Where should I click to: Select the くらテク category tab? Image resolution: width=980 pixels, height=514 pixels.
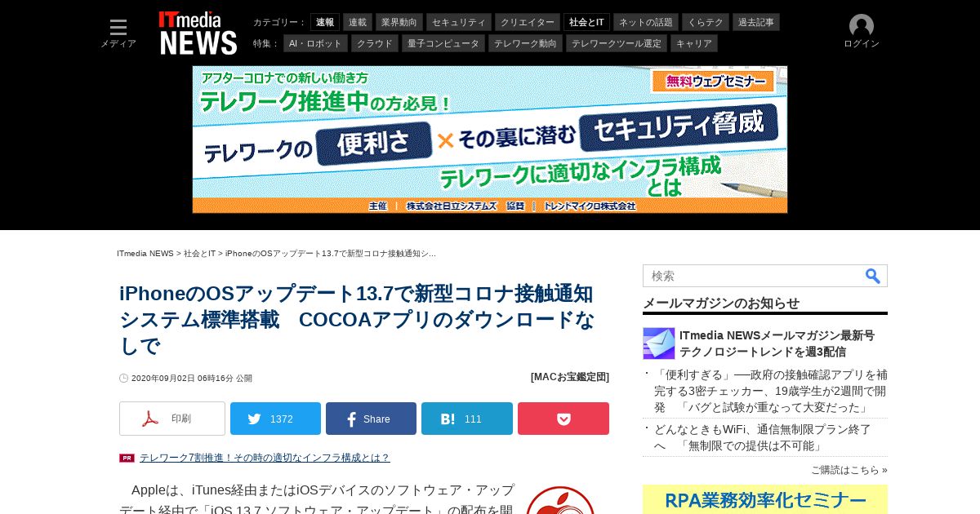click(x=706, y=22)
